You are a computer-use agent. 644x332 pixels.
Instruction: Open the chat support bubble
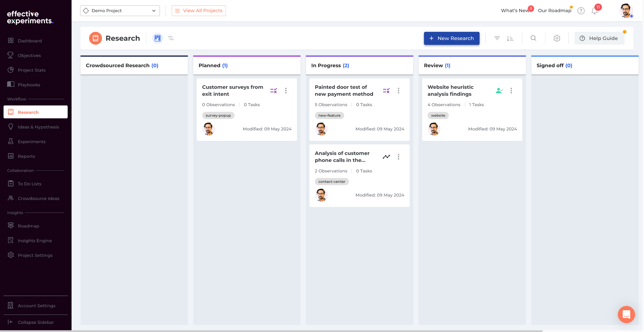coord(626,314)
